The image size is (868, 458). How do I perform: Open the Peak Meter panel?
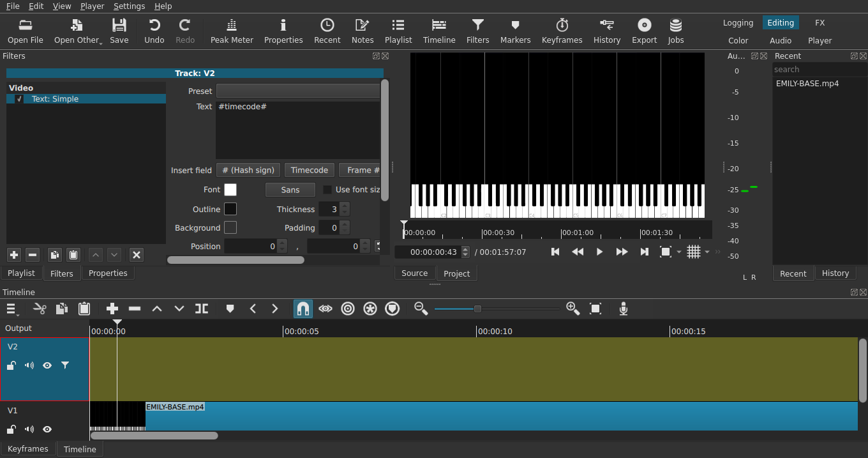click(232, 31)
